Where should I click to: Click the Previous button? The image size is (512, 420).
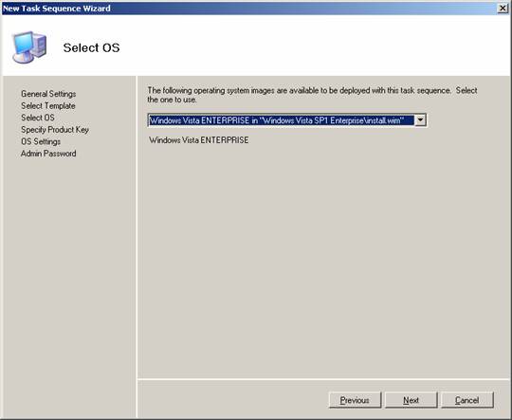[x=355, y=400]
